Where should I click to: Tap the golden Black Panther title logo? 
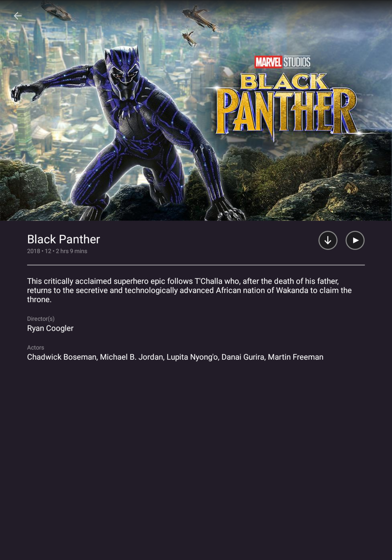(x=287, y=106)
